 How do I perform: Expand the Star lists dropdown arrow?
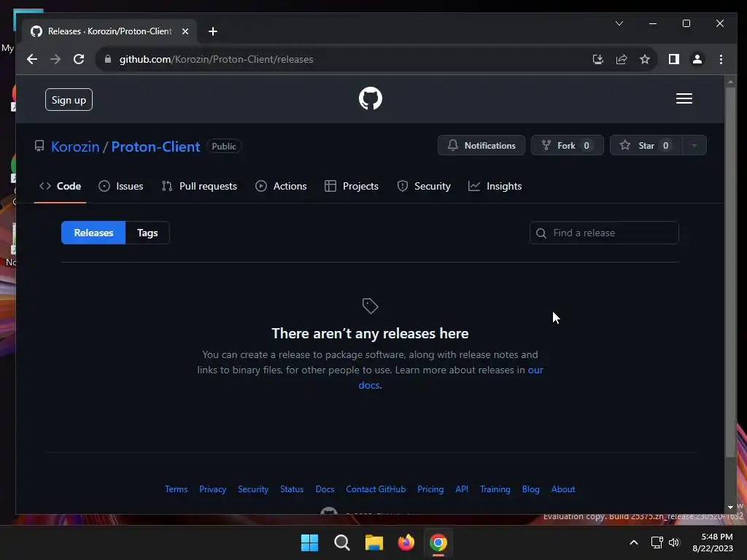(x=694, y=145)
